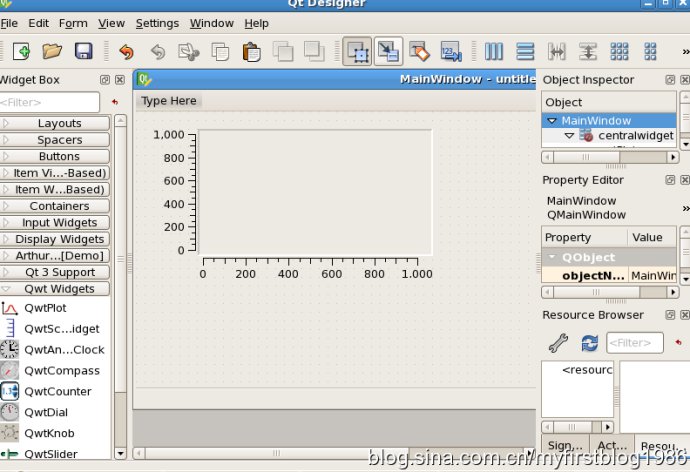Select the Edit Signals/Slots mode icon

coord(388,51)
